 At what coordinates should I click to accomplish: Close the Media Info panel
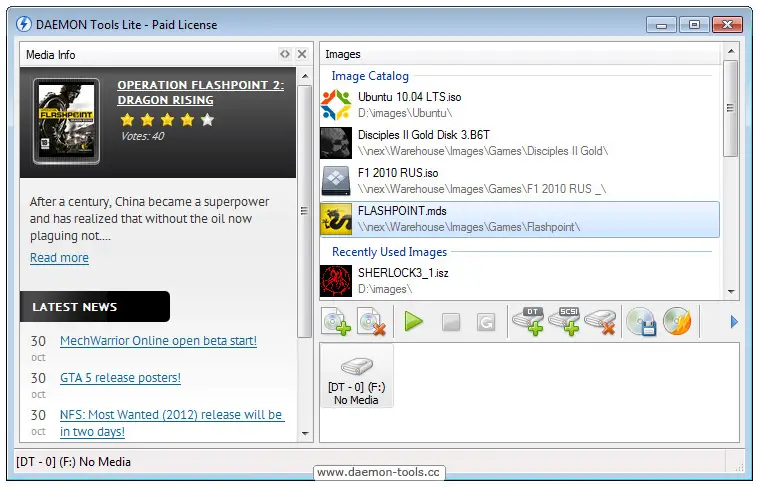tap(302, 54)
